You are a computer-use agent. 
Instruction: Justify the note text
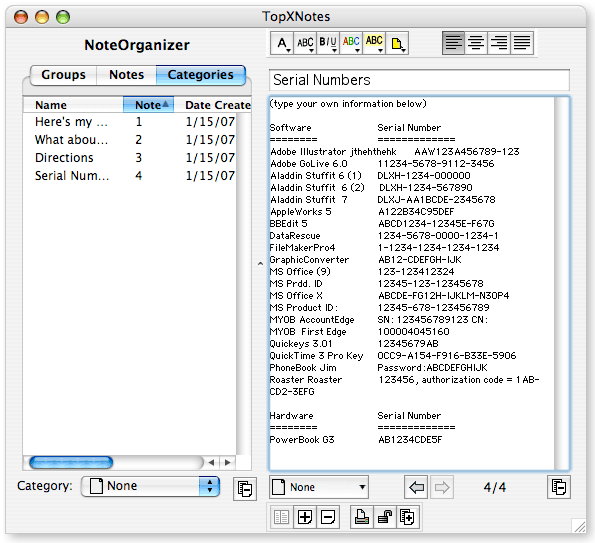[x=522, y=43]
